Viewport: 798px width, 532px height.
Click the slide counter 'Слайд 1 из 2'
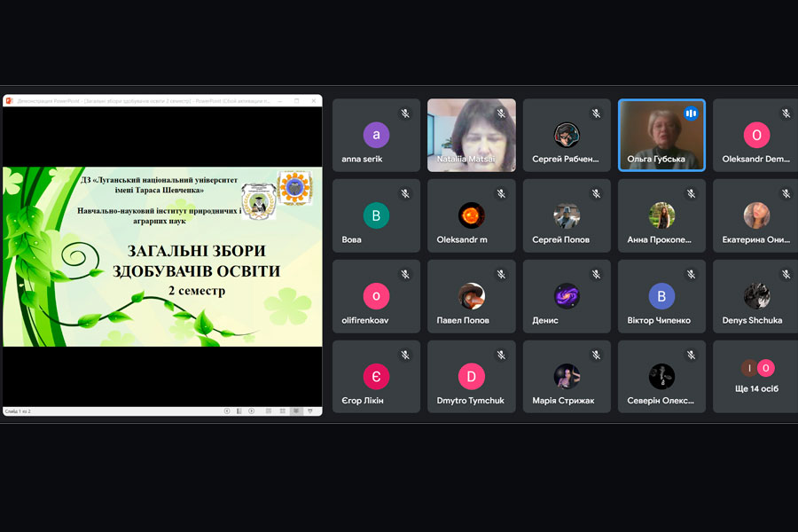pyautogui.click(x=18, y=411)
